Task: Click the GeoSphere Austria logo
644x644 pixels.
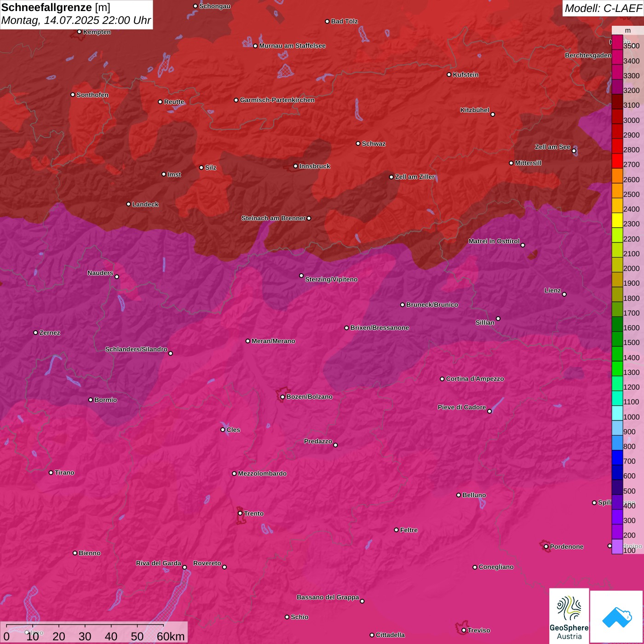Action: coord(569,615)
